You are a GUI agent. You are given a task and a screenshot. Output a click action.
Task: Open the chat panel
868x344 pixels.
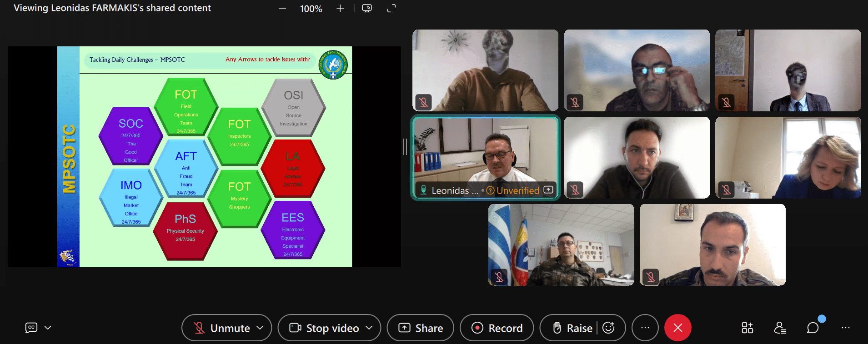pyautogui.click(x=813, y=328)
